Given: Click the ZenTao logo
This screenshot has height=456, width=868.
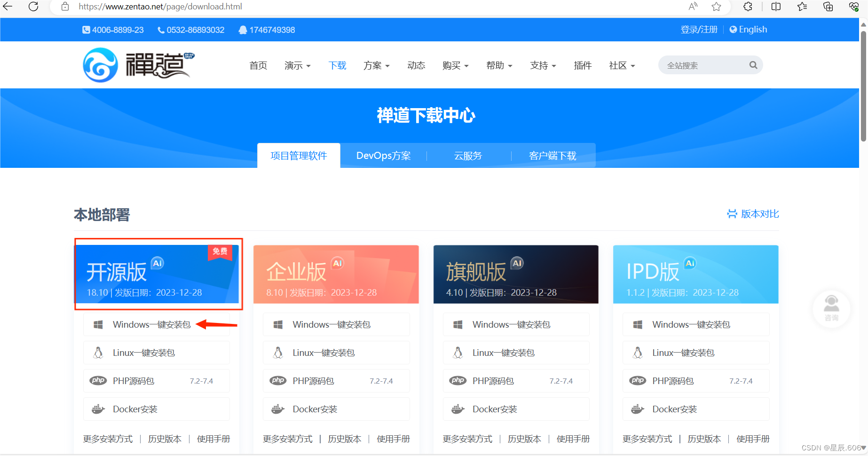Looking at the screenshot, I should [x=139, y=65].
